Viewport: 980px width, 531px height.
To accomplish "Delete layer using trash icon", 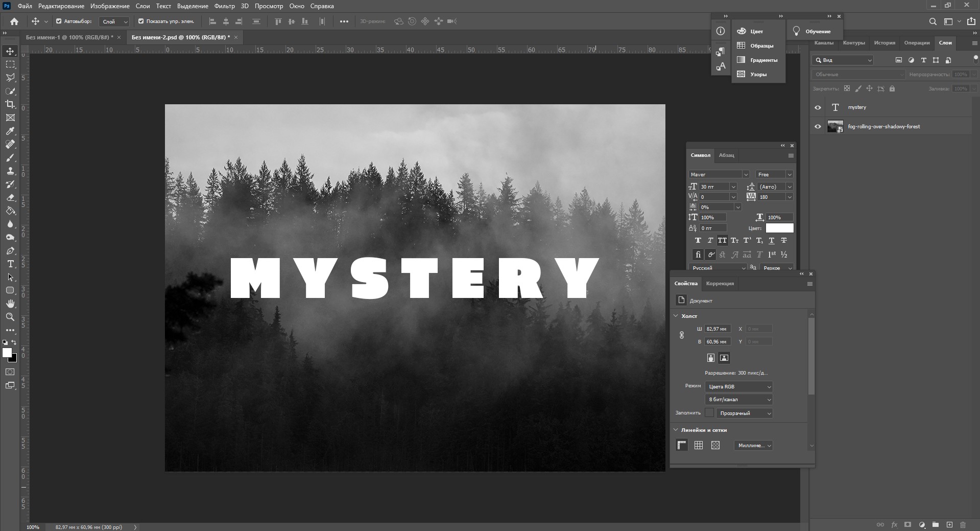I will point(963,524).
